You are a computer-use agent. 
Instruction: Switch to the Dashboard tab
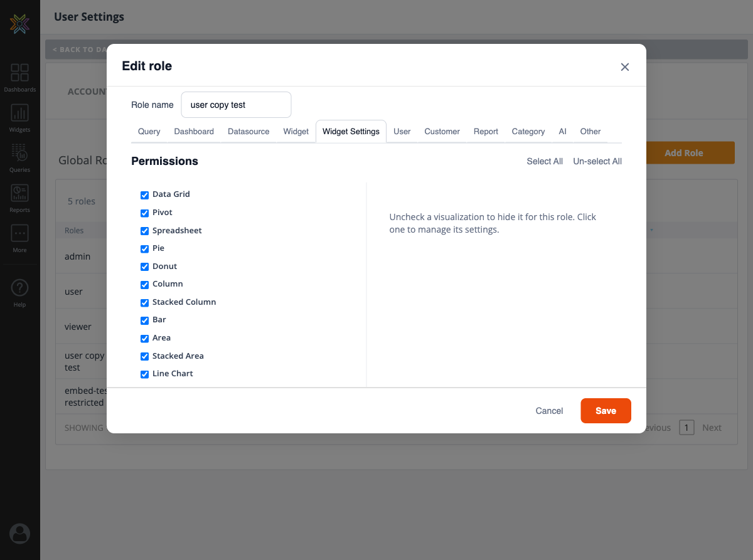pyautogui.click(x=194, y=132)
